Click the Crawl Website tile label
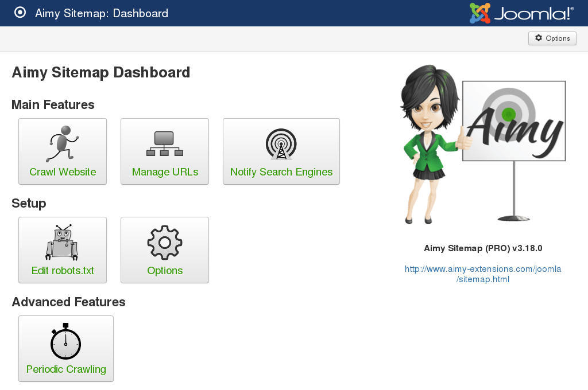 62,171
